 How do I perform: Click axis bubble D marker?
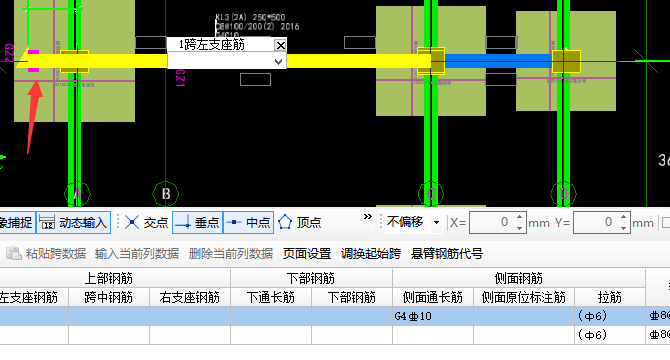click(x=564, y=194)
